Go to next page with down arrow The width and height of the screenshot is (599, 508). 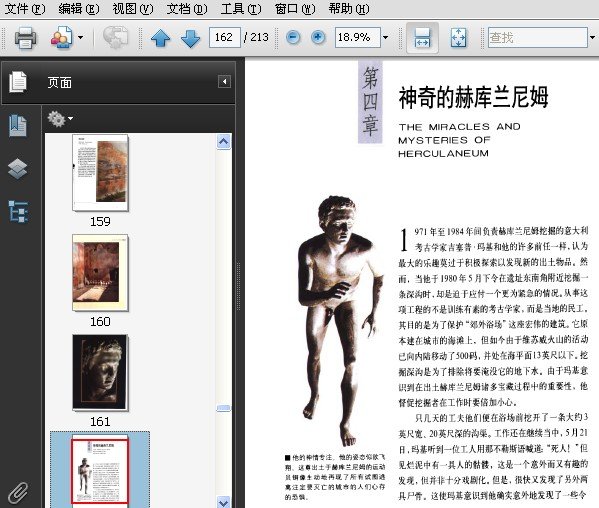click(190, 38)
